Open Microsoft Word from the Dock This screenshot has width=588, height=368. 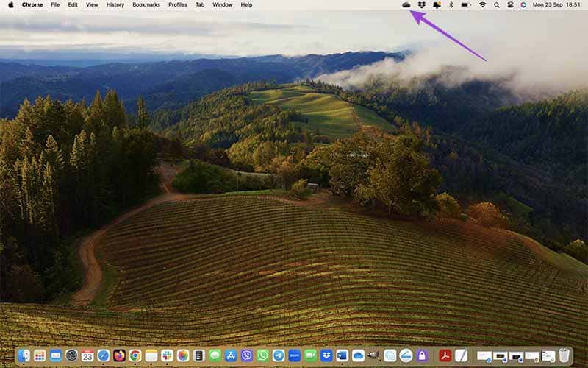[x=342, y=355]
